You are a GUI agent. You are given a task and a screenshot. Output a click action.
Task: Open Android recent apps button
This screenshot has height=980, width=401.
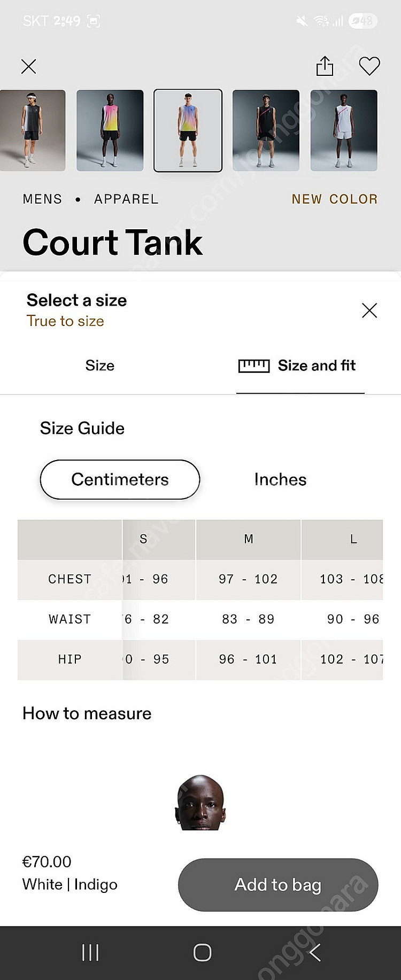(90, 952)
